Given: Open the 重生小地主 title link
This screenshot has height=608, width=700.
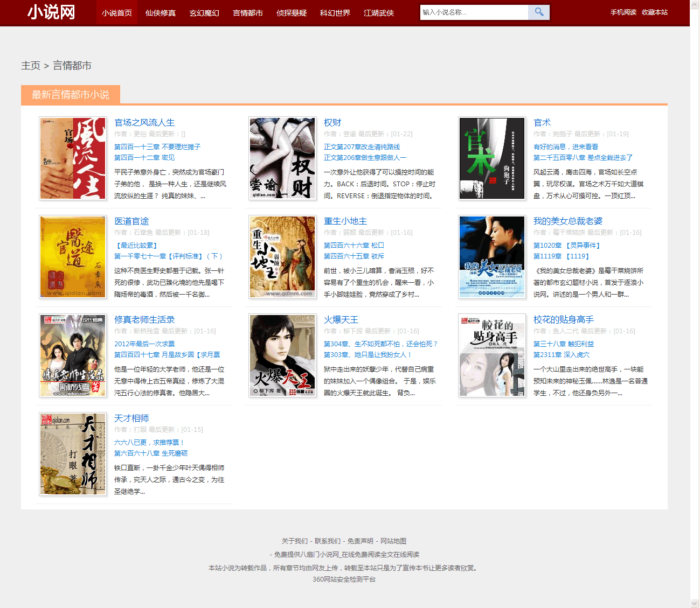Looking at the screenshot, I should [345, 221].
